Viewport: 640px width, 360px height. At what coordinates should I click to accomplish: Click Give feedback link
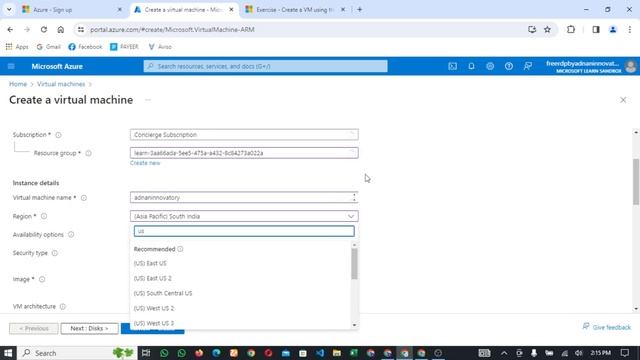(607, 327)
